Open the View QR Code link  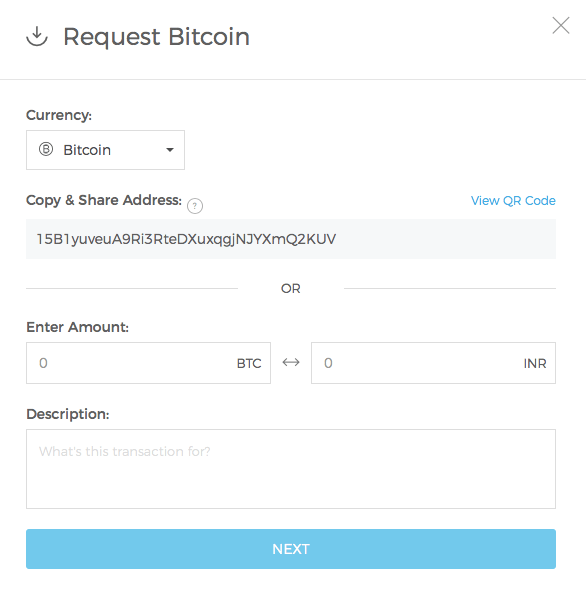pos(513,200)
